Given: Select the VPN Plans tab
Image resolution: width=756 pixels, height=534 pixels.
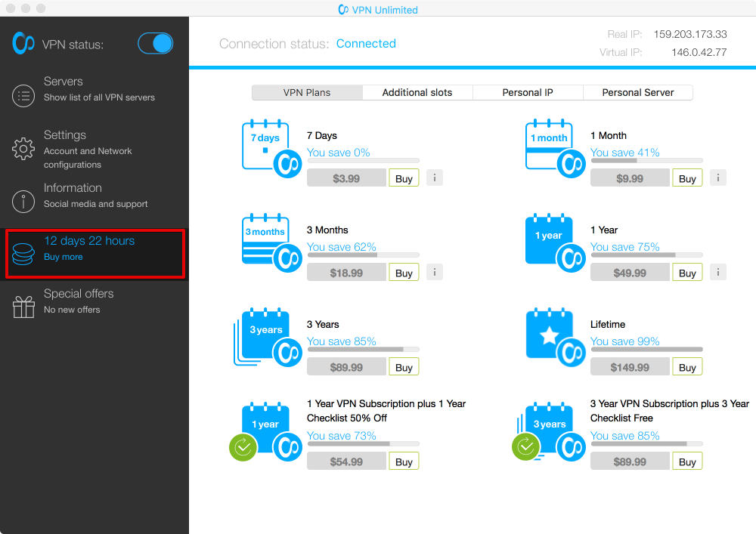Looking at the screenshot, I should pyautogui.click(x=307, y=92).
